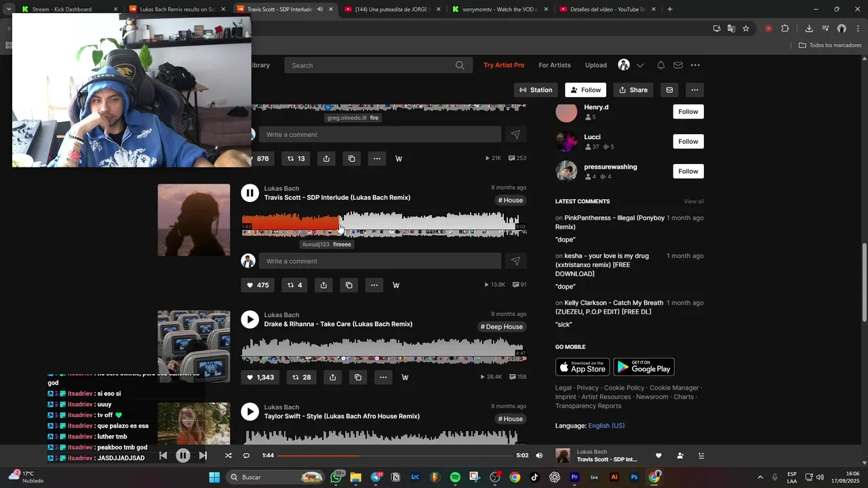Toggle repeat in player bar
This screenshot has height=488, width=868.
[x=246, y=455]
